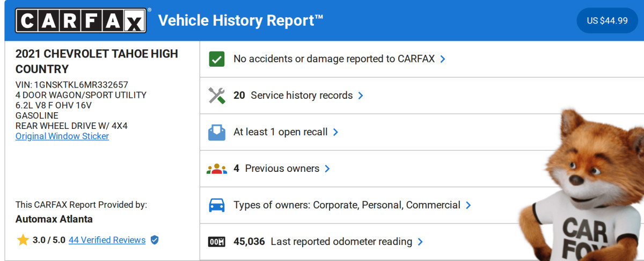Expand the no accidents reported chevron
This screenshot has height=261, width=644.
click(x=443, y=59)
